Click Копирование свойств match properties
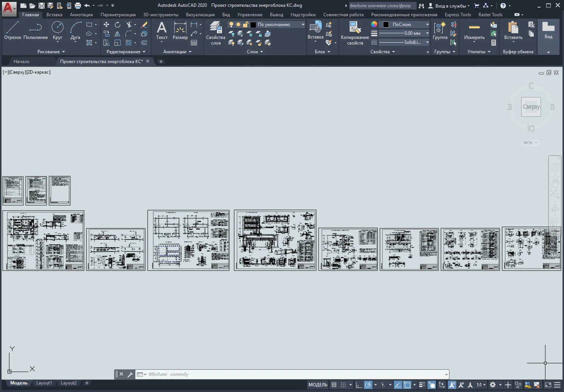 (x=355, y=33)
